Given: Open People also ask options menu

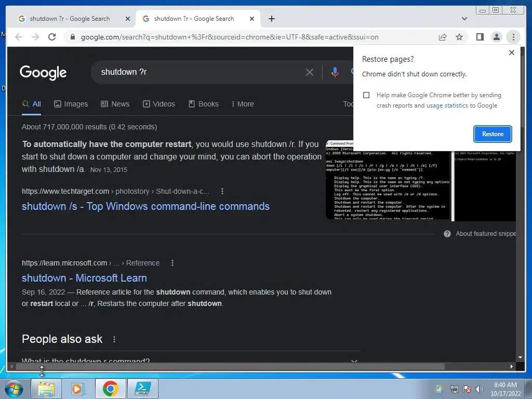Looking at the screenshot, I should click(114, 339).
